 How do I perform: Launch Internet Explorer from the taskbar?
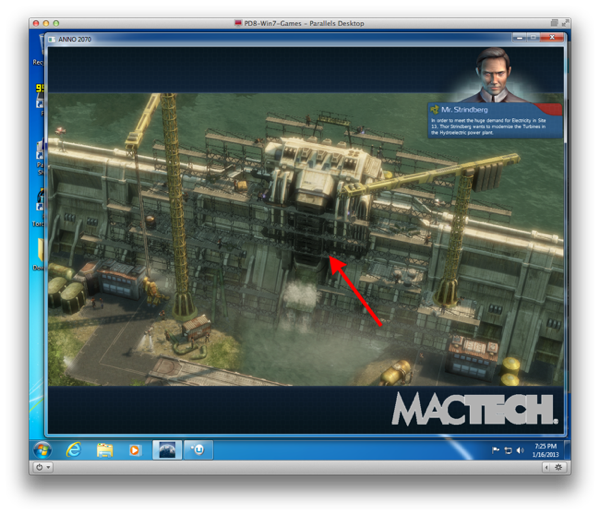[x=73, y=450]
